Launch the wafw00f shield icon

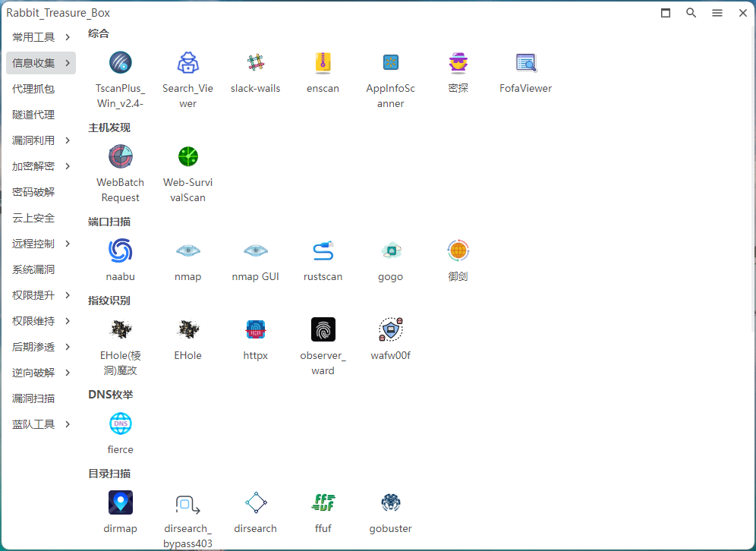point(391,329)
